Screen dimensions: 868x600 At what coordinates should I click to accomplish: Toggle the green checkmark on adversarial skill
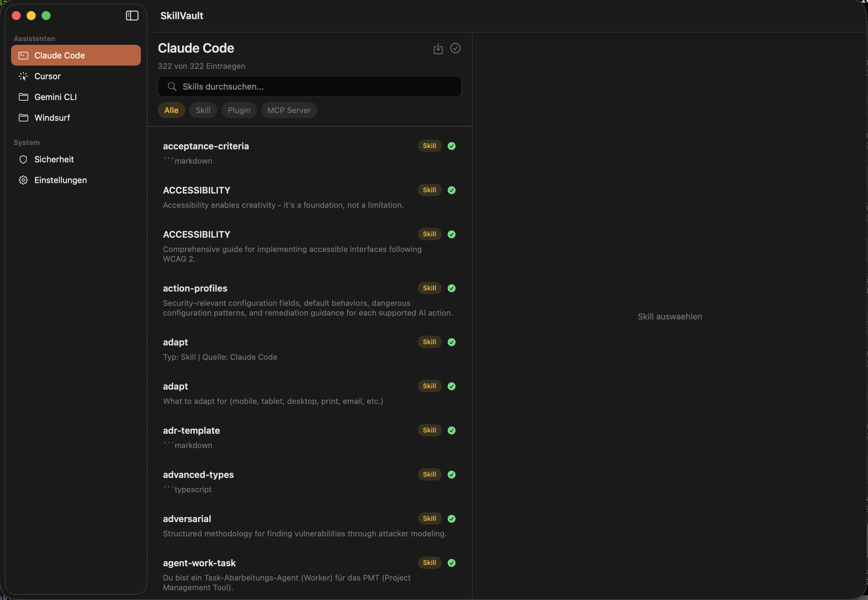point(451,519)
